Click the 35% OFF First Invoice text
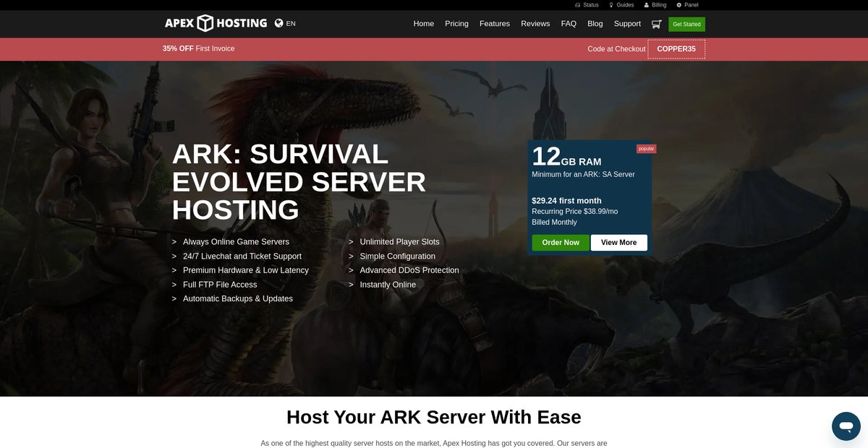 (x=198, y=48)
